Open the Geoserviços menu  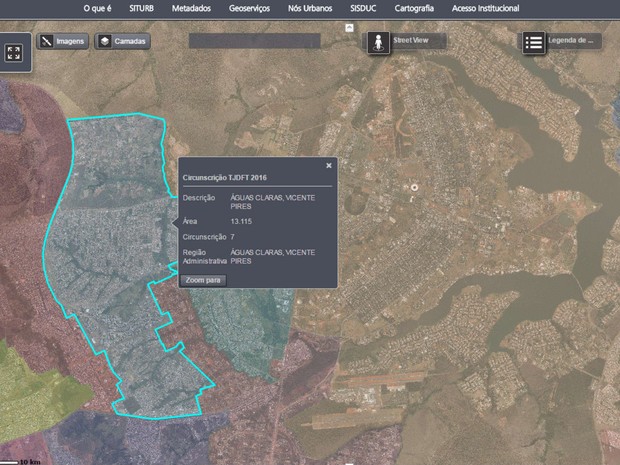(x=250, y=7)
